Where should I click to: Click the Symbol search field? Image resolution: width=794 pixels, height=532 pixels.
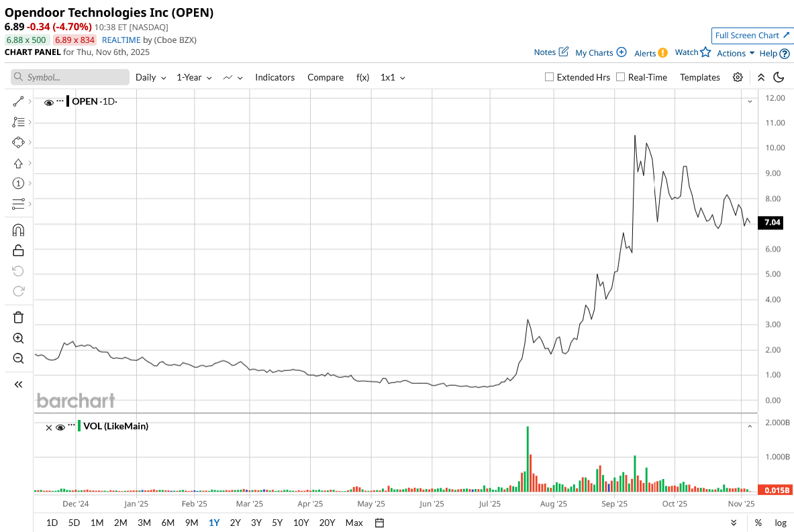coord(70,77)
